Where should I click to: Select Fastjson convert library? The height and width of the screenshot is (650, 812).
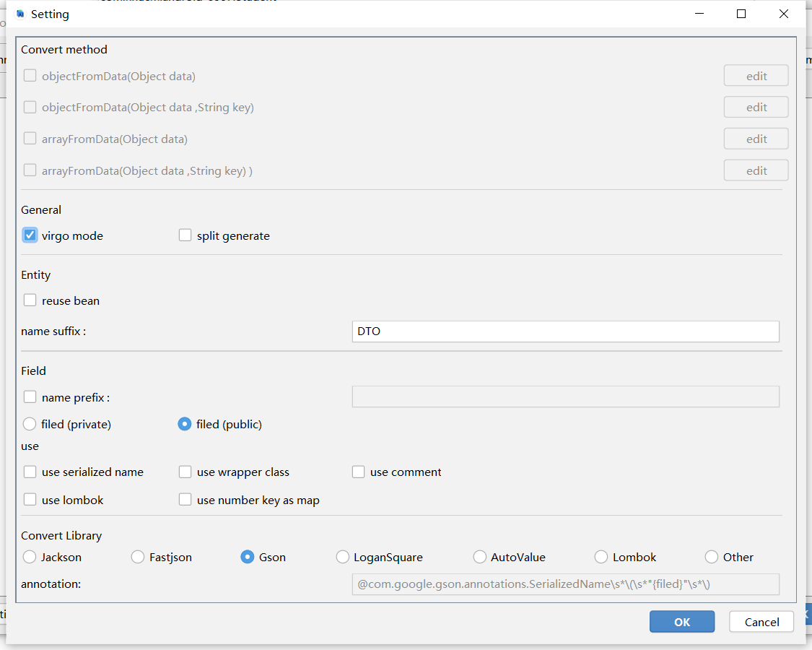click(138, 557)
